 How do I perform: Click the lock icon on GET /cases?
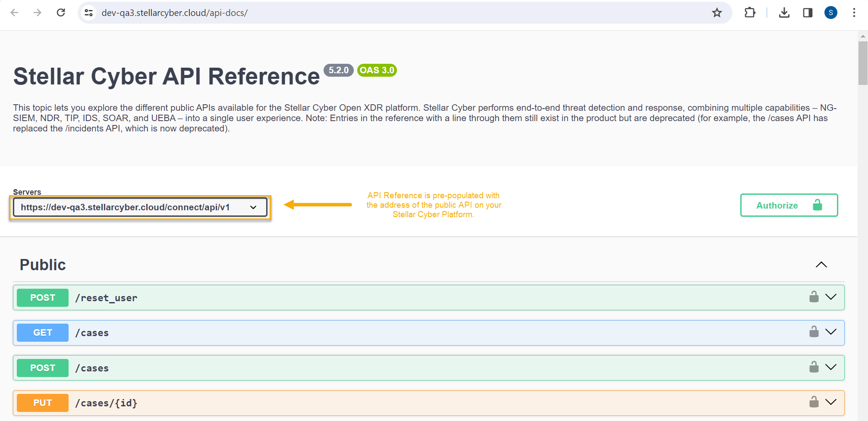[x=814, y=332]
